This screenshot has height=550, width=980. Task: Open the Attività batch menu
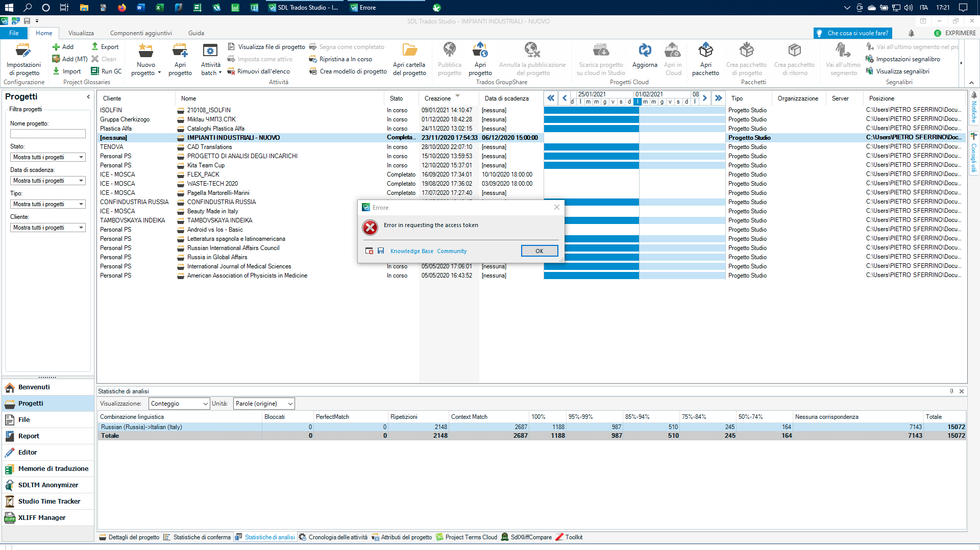click(211, 59)
